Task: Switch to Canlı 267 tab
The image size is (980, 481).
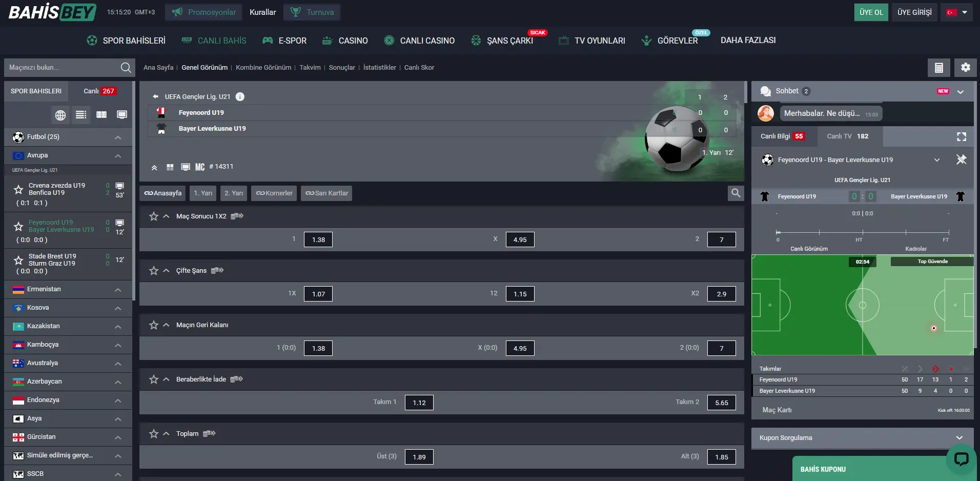Action: 100,91
